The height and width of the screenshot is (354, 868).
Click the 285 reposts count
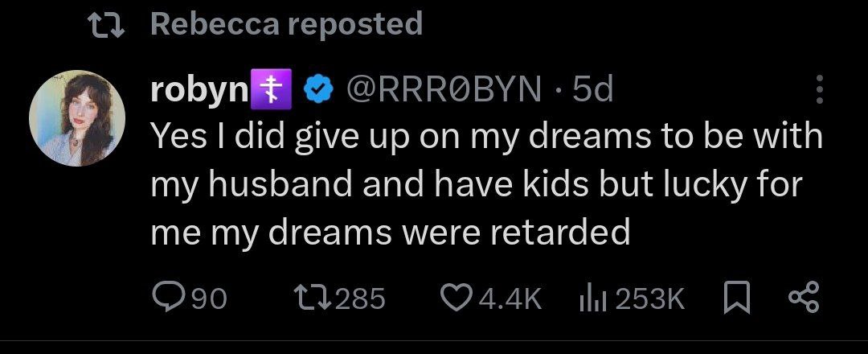tap(359, 299)
